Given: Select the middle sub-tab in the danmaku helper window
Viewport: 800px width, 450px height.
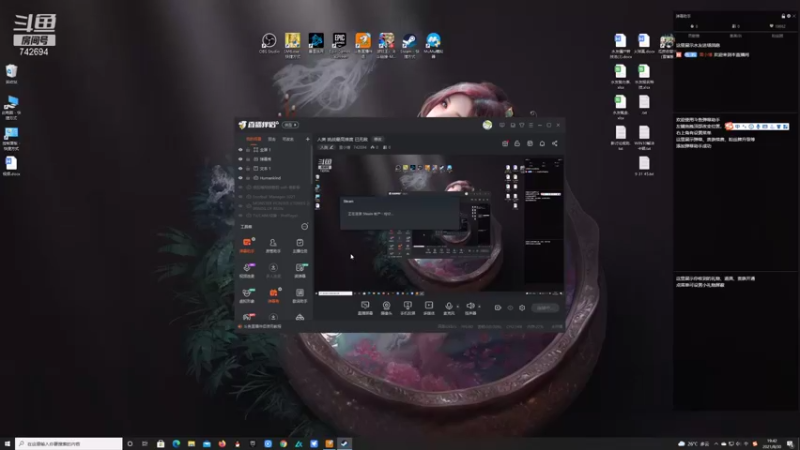Looking at the screenshot, I should tap(735, 36).
